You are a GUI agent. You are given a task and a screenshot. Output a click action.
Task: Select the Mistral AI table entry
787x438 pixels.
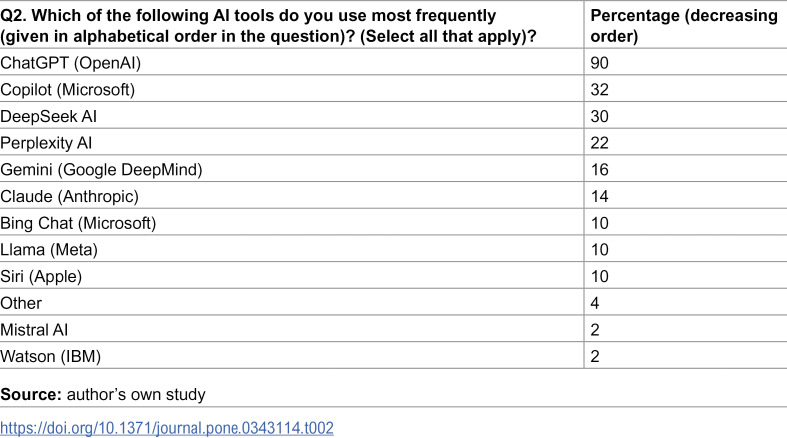pyautogui.click(x=34, y=330)
